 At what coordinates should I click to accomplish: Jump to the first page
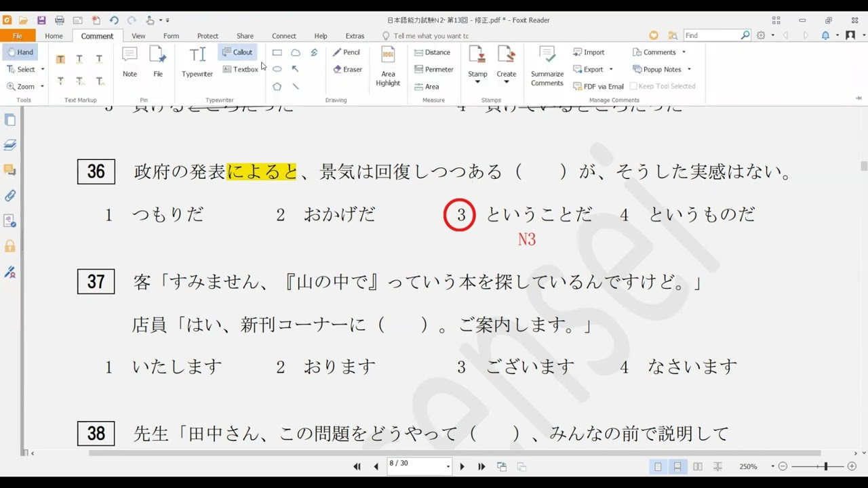click(357, 466)
